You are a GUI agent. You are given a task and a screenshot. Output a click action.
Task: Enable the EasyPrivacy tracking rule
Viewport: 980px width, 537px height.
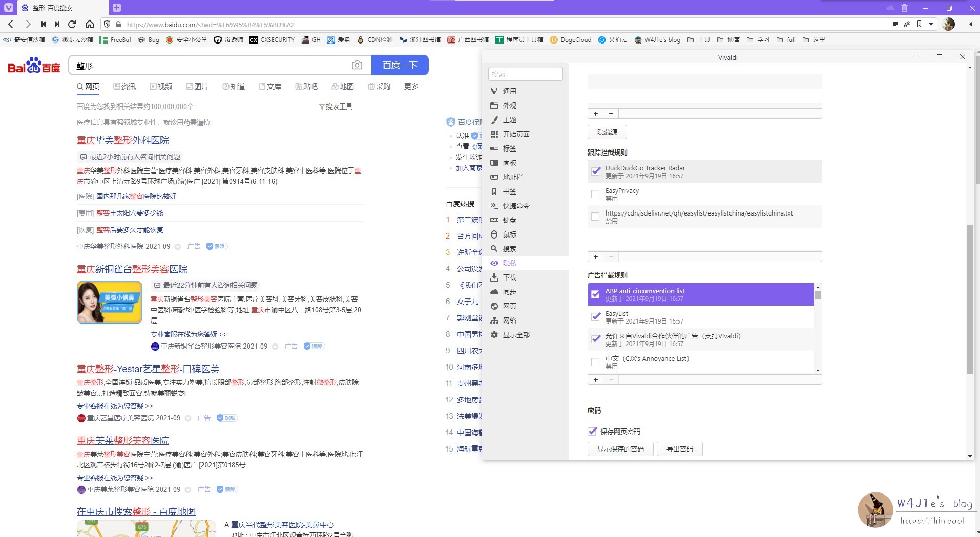[x=595, y=194]
